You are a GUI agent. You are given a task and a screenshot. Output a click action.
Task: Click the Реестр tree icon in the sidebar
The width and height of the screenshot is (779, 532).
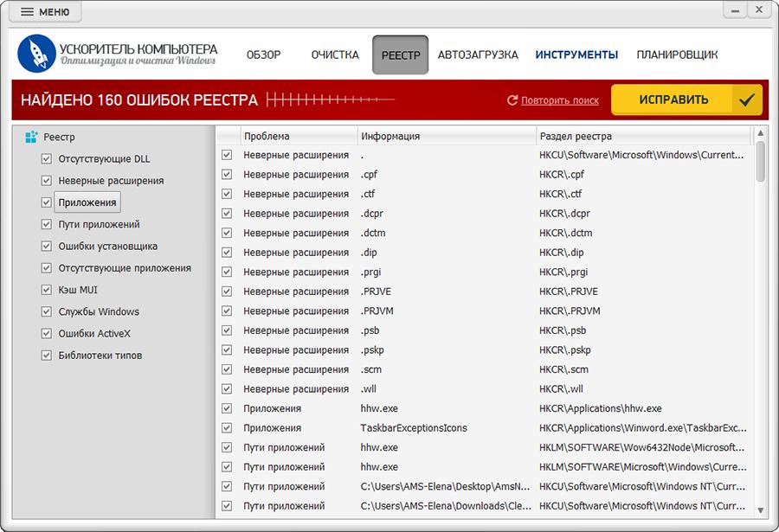pyautogui.click(x=31, y=137)
